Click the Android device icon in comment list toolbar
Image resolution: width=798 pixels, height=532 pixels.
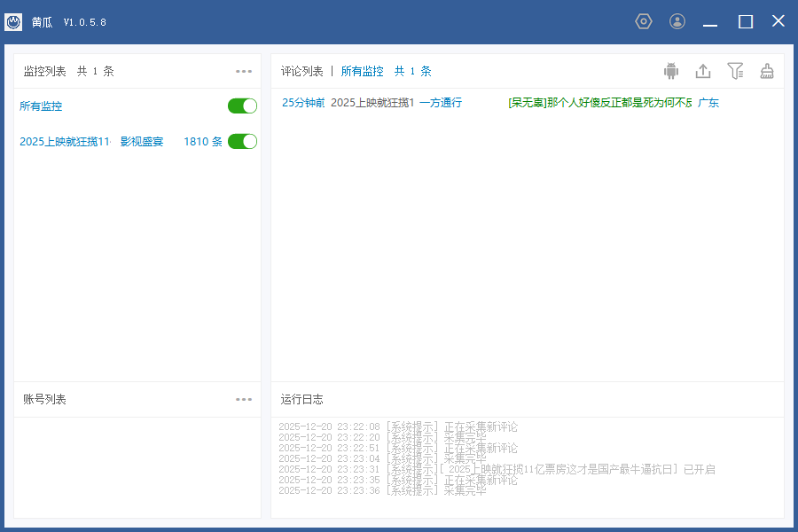671,71
